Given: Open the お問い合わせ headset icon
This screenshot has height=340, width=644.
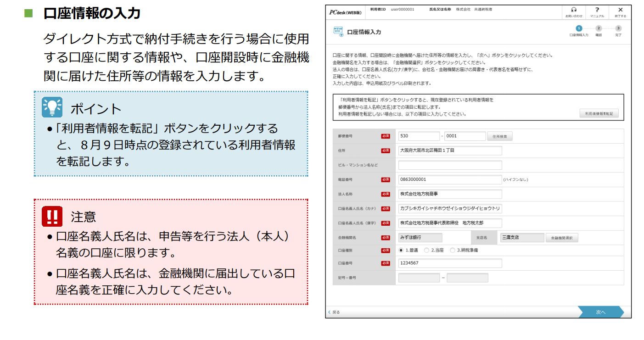Looking at the screenshot, I should (573, 10).
